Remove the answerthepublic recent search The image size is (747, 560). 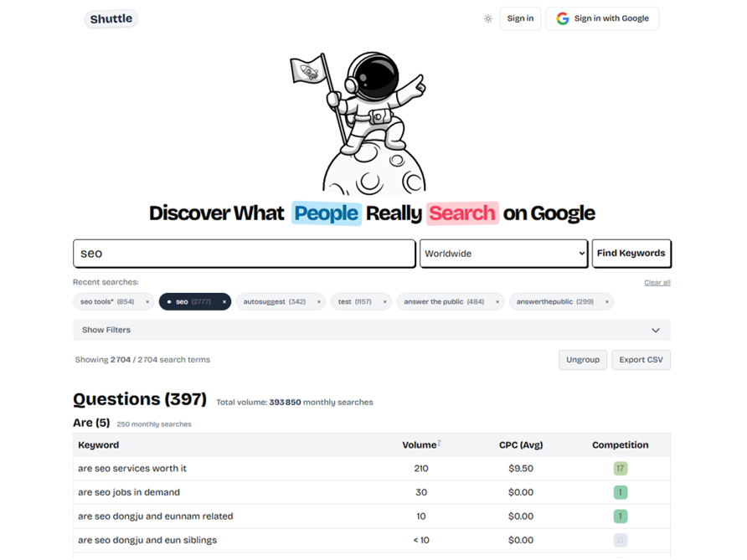[x=606, y=301]
